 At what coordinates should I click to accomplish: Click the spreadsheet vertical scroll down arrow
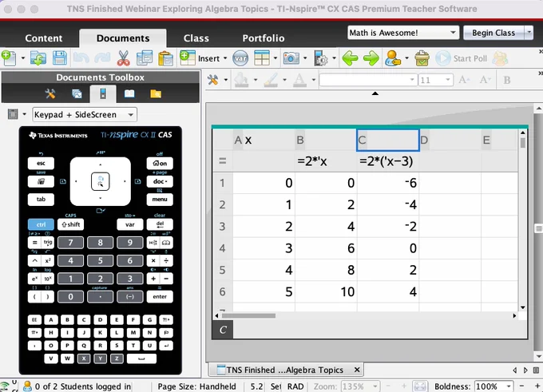[522, 307]
